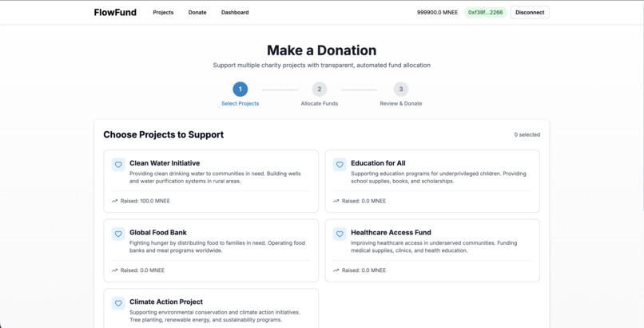The image size is (644, 328).
Task: Click Raised: 0.0 MNEE in Healthcare Access Fund
Action: point(364,270)
